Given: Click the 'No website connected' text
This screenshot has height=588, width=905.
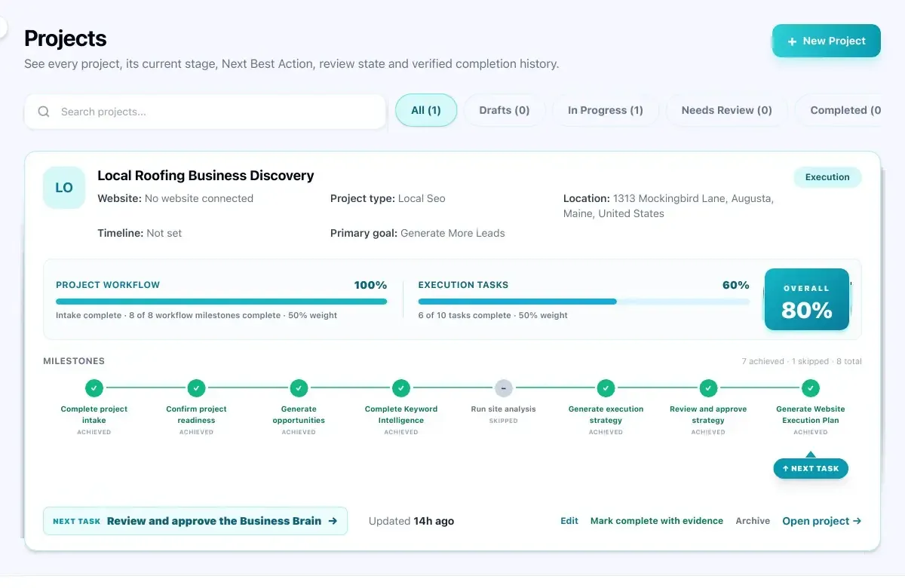Looking at the screenshot, I should point(199,198).
